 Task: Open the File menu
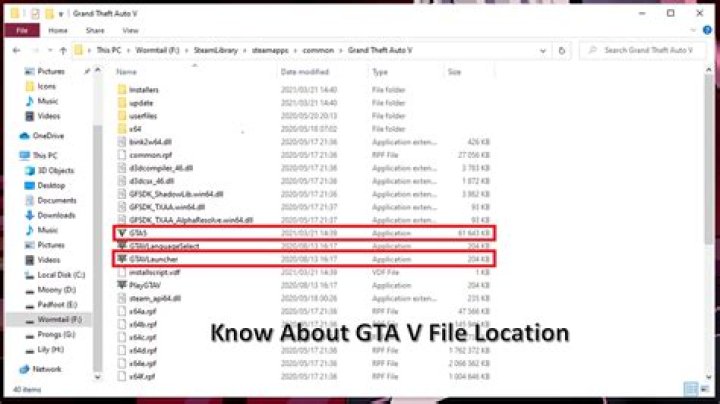click(x=20, y=31)
